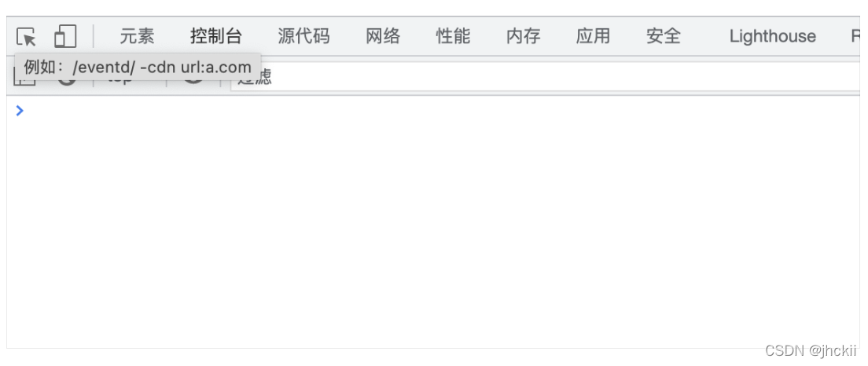The height and width of the screenshot is (366, 868).
Task: Focus the 过滤 filter input field
Action: (x=546, y=77)
